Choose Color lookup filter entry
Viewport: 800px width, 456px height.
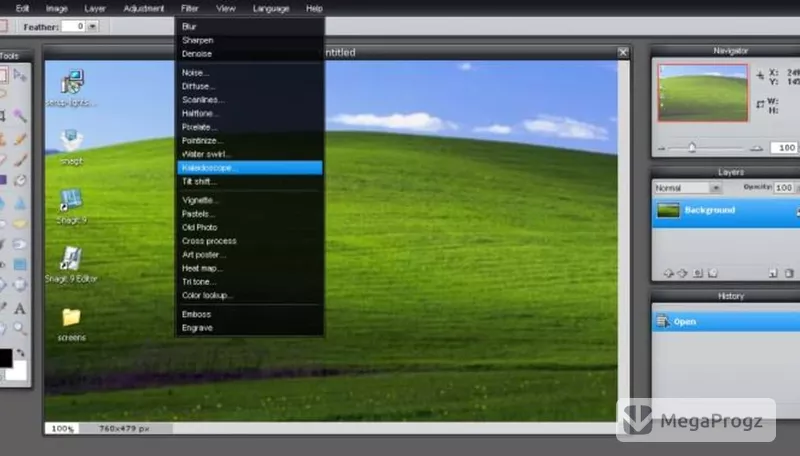pos(250,295)
